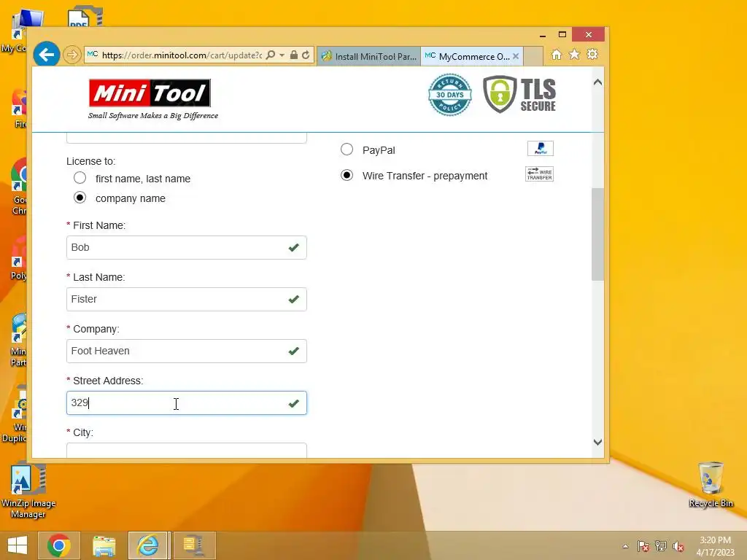747x560 pixels.
Task: Click the License to: label
Action: pos(91,161)
